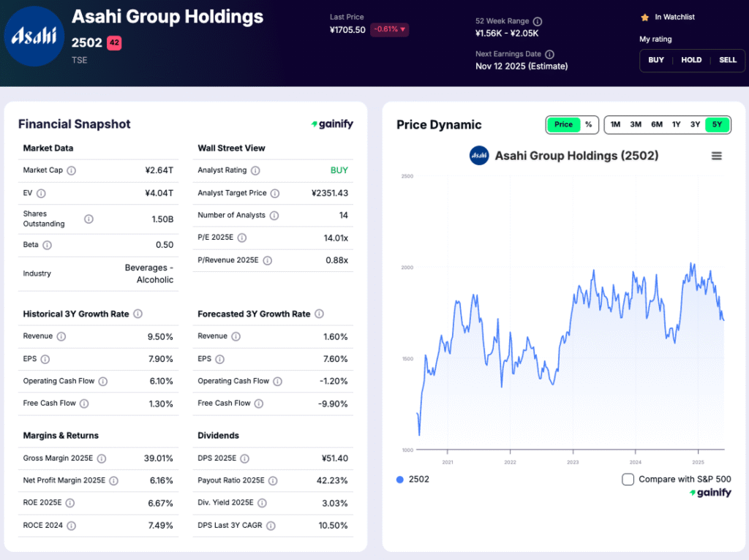Switch chart to percentage view
Viewport: 749px width, 560px height.
coord(590,124)
